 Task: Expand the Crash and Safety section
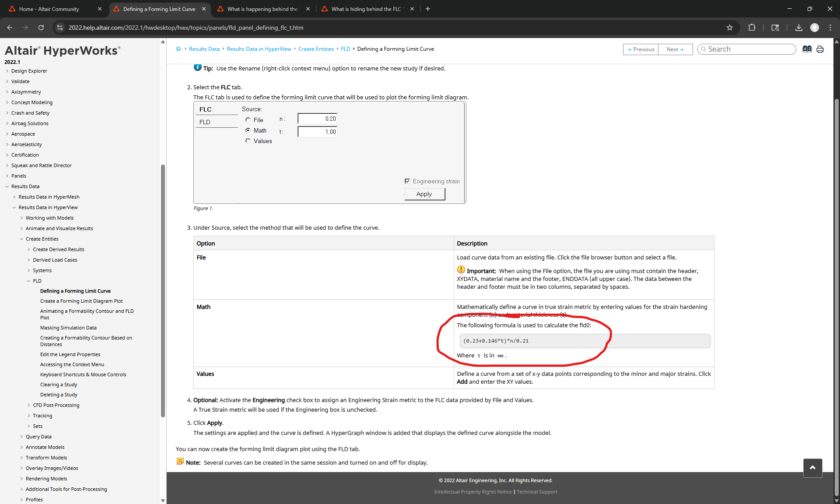point(7,113)
